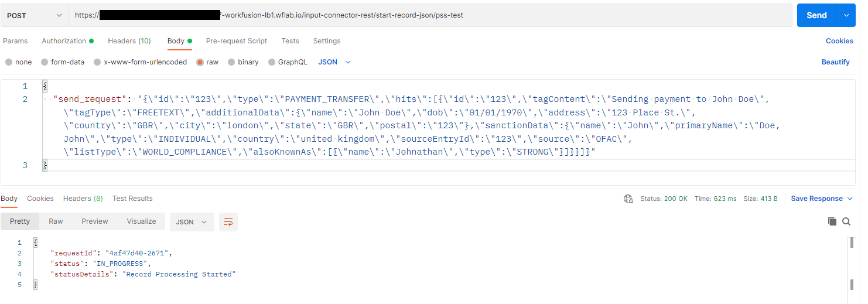The height and width of the screenshot is (304, 868).
Task: Switch response view to Visualize
Action: pyautogui.click(x=142, y=221)
